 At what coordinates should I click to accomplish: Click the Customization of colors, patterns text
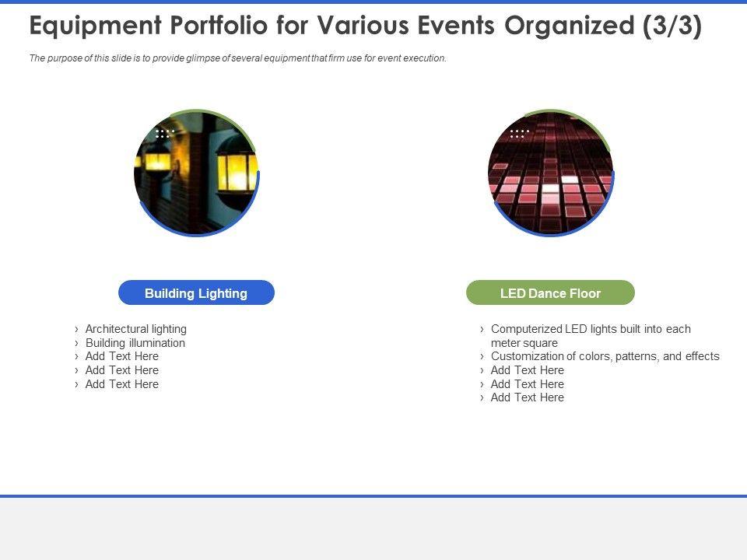click(605, 356)
